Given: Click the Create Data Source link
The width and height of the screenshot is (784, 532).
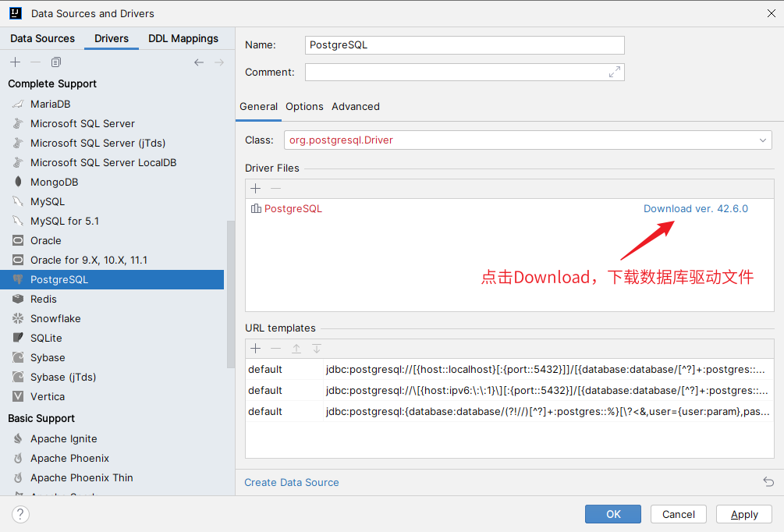Looking at the screenshot, I should coord(292,482).
